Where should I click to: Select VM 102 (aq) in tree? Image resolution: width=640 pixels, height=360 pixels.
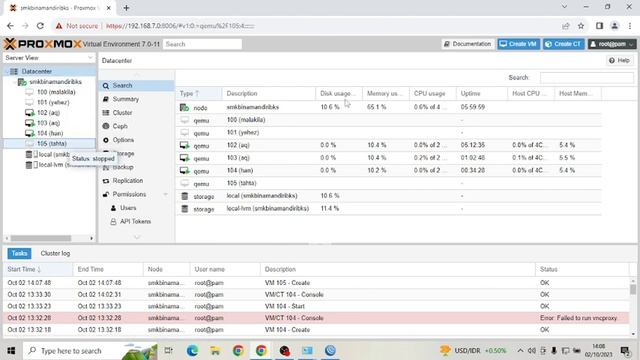pyautogui.click(x=48, y=113)
